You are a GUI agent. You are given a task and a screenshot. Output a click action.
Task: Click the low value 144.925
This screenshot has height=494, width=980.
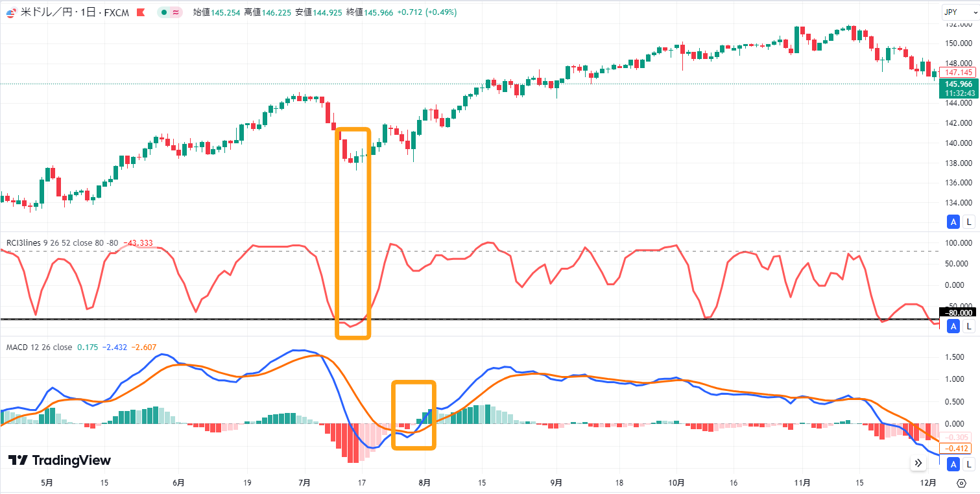pos(326,12)
